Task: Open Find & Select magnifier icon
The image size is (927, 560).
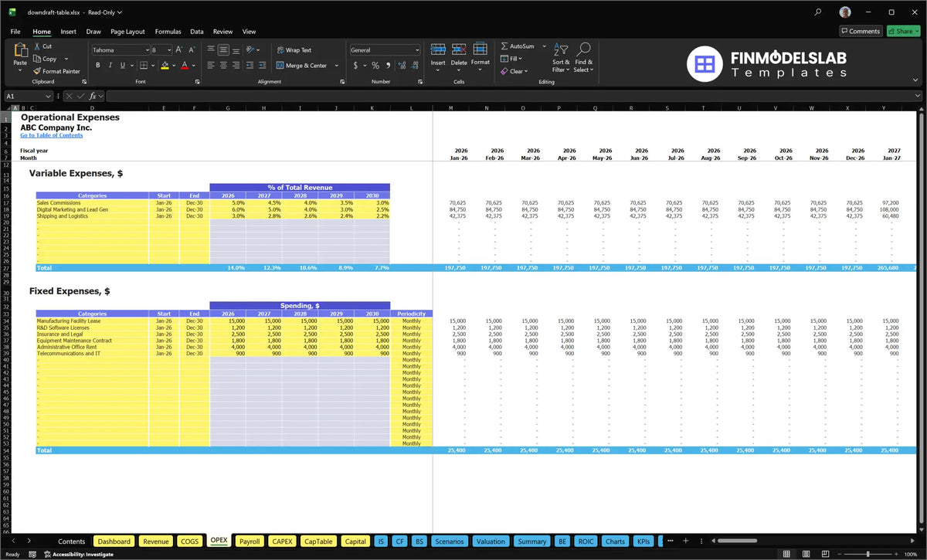Action: (x=584, y=49)
